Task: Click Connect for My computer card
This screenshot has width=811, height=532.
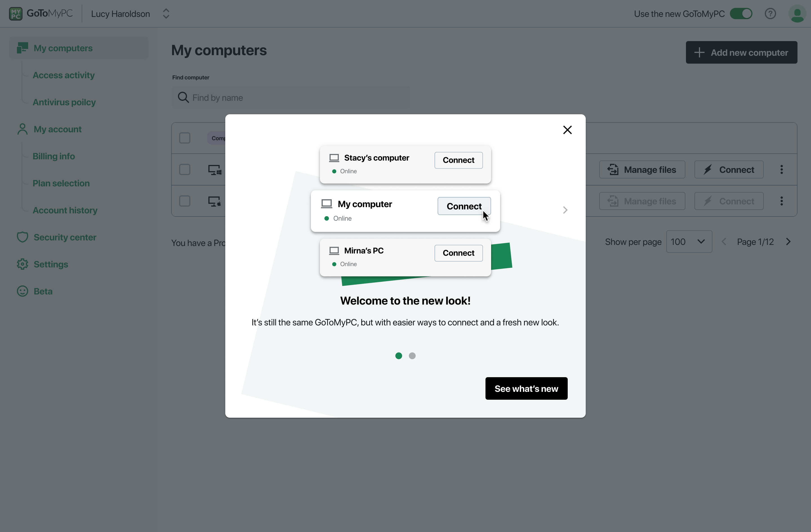Action: (464, 206)
